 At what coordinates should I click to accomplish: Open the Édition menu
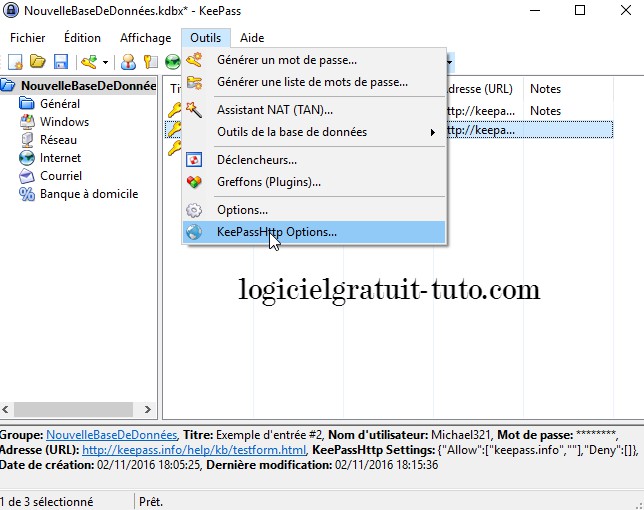click(x=82, y=38)
